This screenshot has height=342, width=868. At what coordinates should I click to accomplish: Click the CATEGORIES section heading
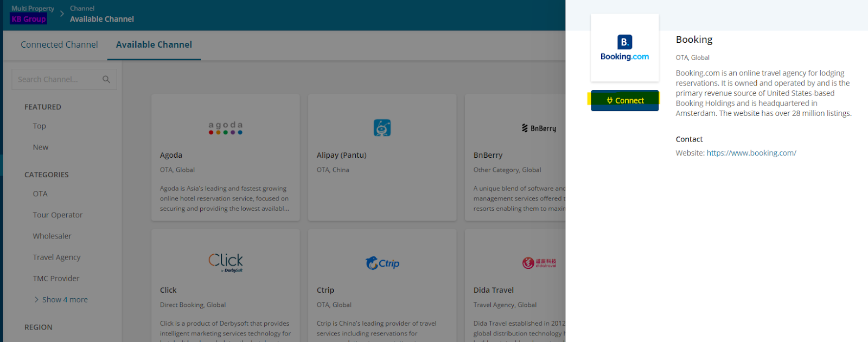(x=47, y=175)
